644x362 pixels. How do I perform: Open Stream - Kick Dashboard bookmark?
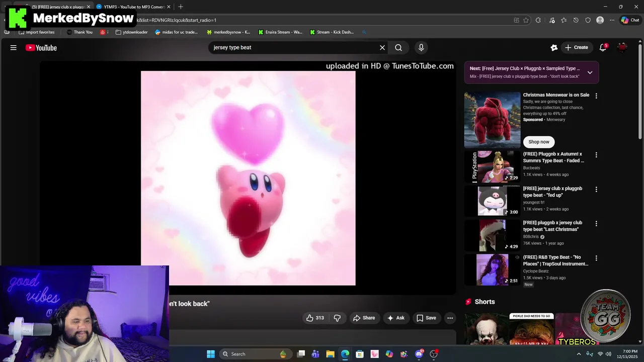click(332, 32)
